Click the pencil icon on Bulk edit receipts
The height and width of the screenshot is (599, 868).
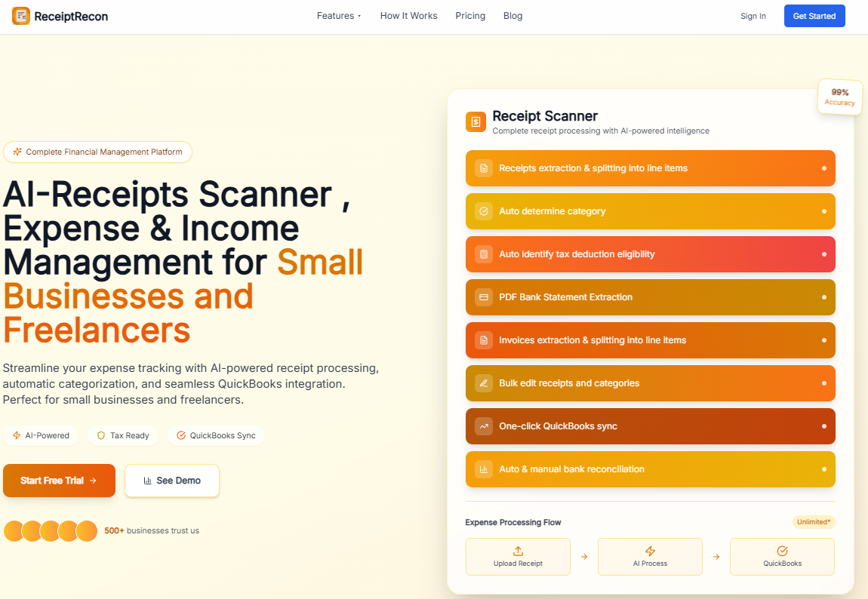(483, 383)
